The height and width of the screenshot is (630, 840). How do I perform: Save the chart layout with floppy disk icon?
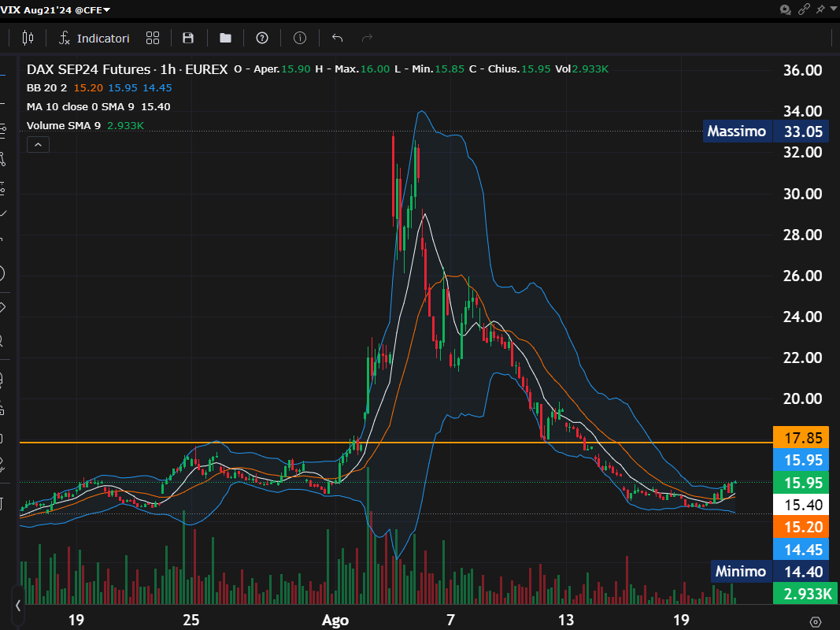(x=188, y=38)
